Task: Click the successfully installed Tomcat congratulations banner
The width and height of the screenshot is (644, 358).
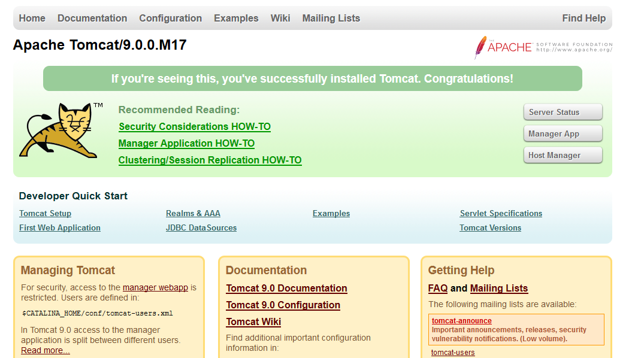Action: [x=313, y=78]
